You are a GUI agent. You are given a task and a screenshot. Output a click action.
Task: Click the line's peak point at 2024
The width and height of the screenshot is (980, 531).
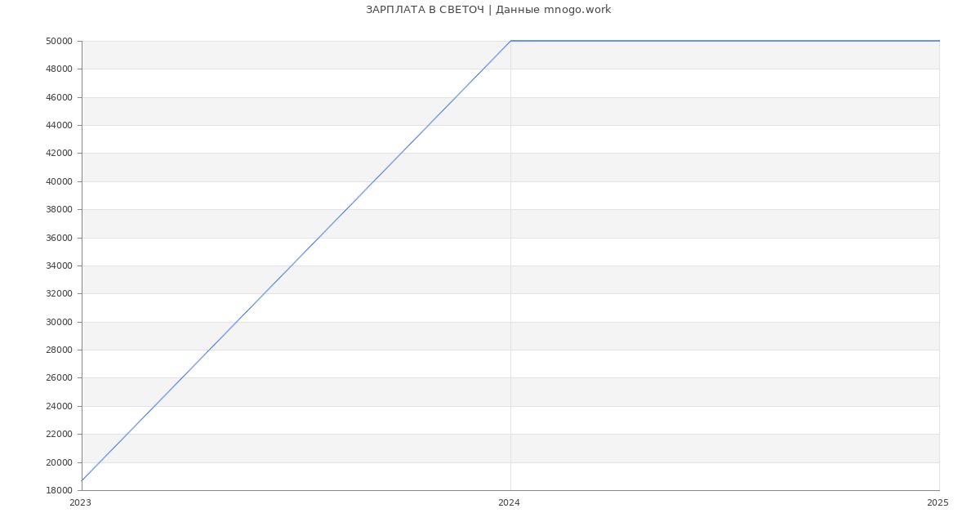[510, 41]
